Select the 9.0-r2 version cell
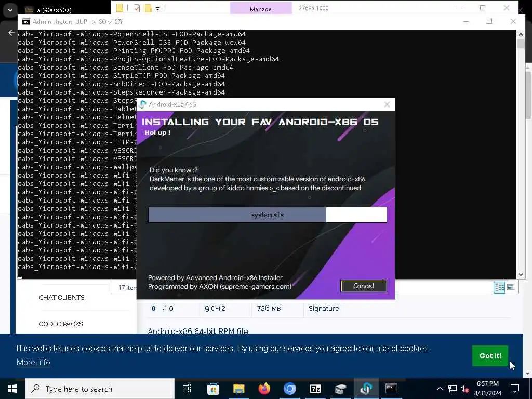The height and width of the screenshot is (399, 532). coord(215,309)
